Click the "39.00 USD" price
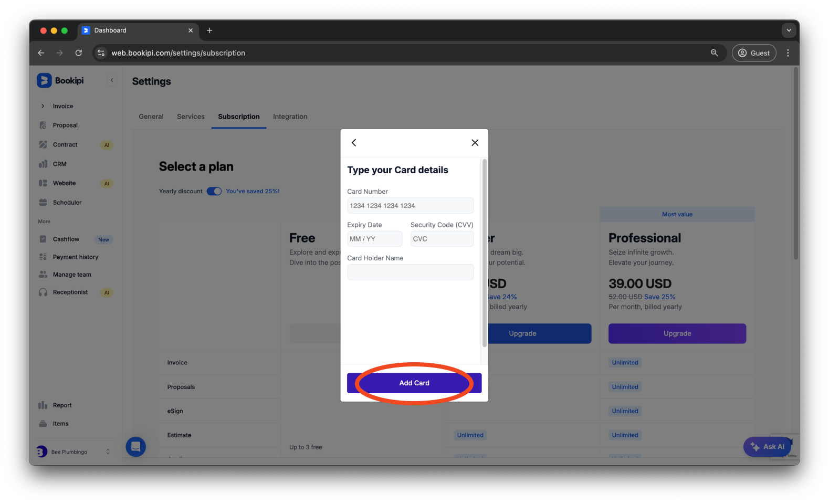The height and width of the screenshot is (504, 829). pyautogui.click(x=640, y=284)
